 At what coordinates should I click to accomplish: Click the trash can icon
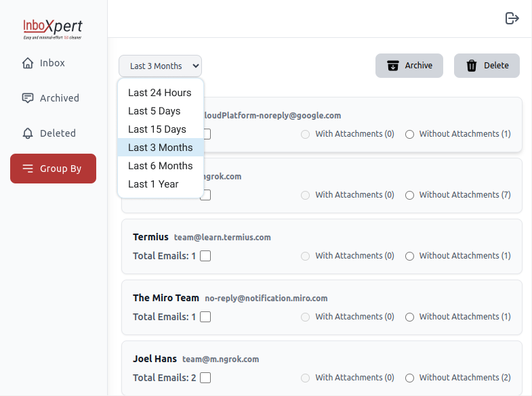[472, 66]
